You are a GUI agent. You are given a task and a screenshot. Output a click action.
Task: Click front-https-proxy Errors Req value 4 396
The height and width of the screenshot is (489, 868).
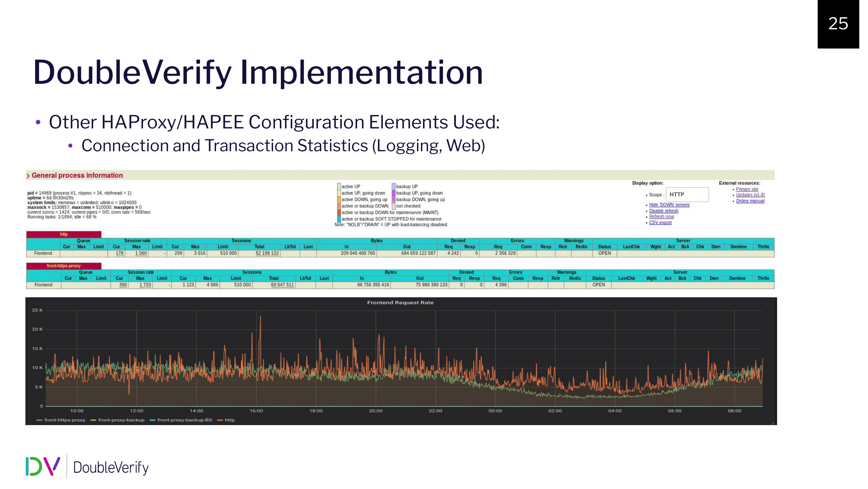(501, 285)
